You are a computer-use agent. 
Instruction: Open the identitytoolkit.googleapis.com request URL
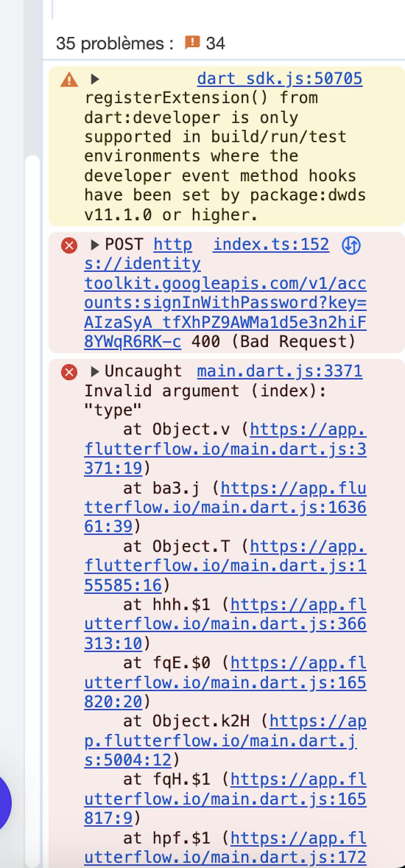[225, 293]
